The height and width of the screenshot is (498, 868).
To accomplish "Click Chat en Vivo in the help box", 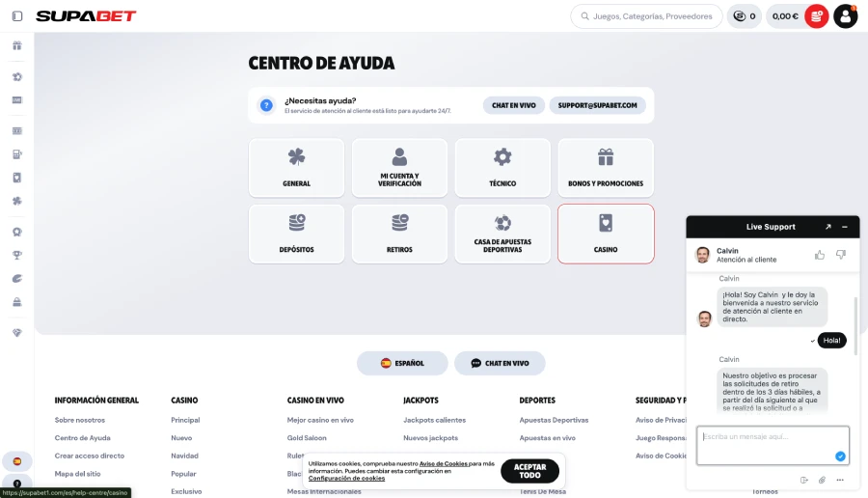I will [514, 105].
